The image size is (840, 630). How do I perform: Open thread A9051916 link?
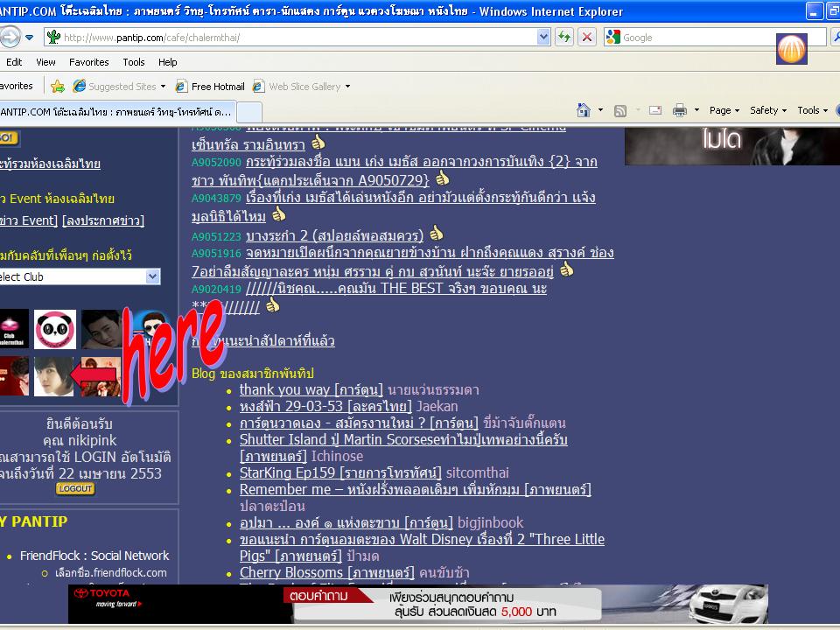point(402,262)
